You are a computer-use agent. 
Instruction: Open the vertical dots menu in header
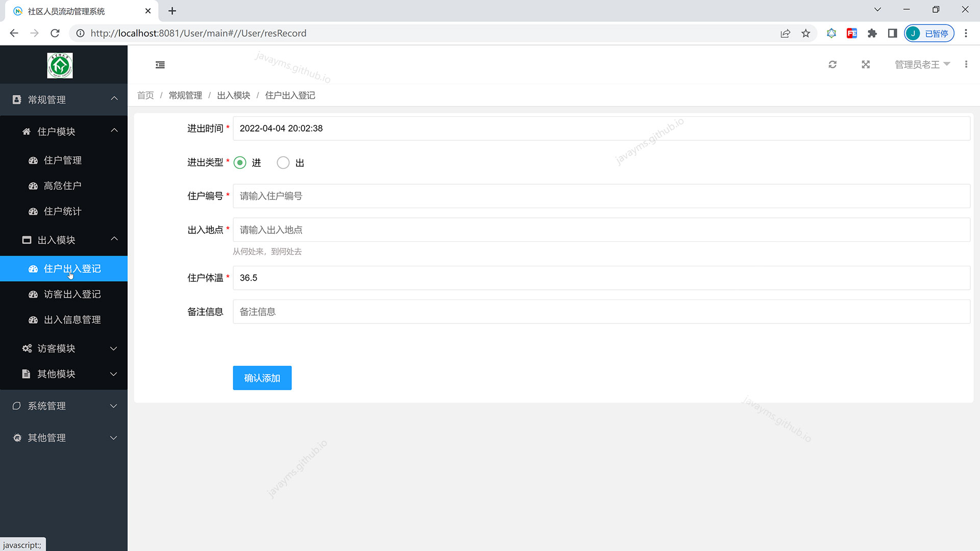[966, 65]
